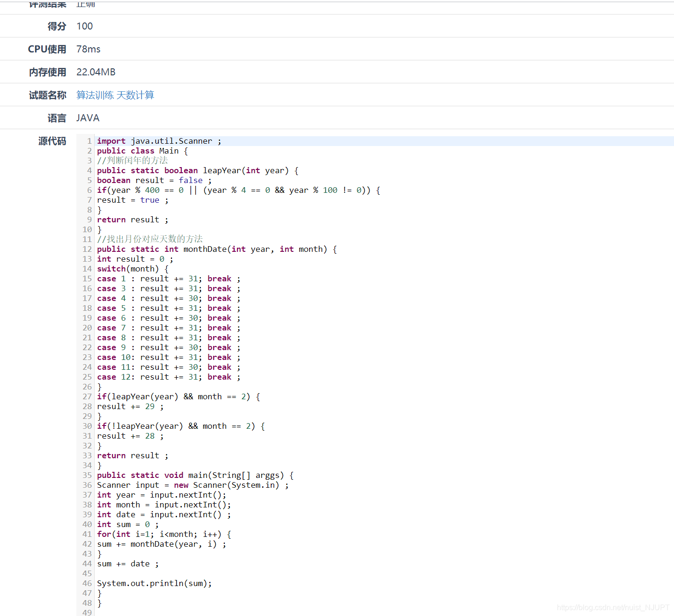Select the memory usage value 22.04MB

[96, 72]
